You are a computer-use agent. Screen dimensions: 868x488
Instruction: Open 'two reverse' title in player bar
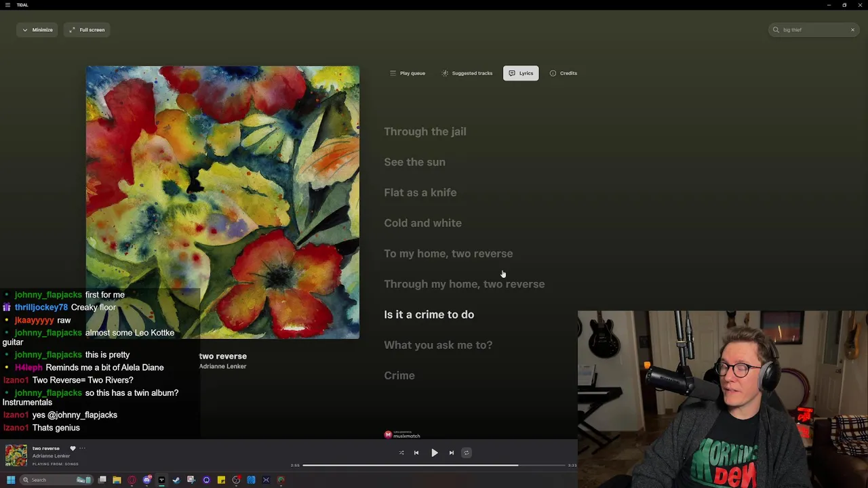point(46,448)
